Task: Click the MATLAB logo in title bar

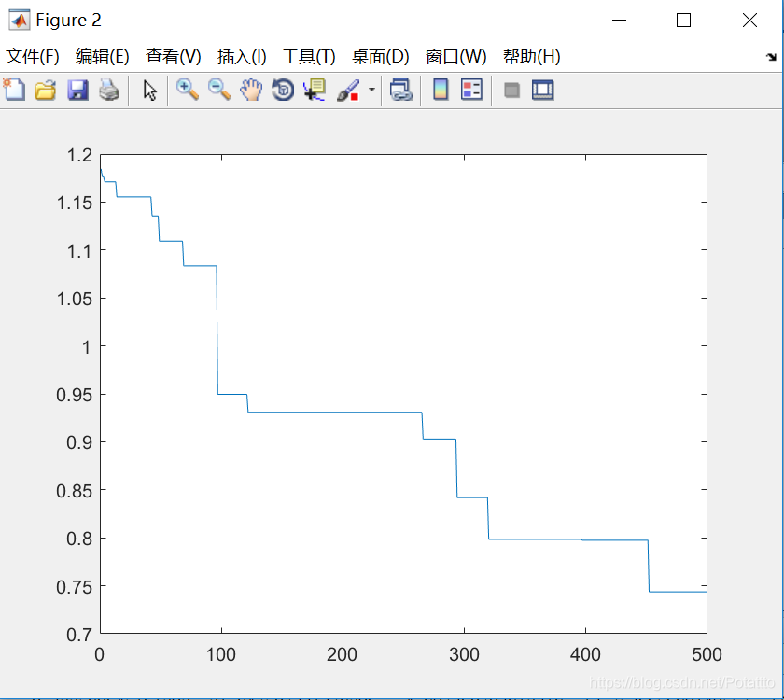Action: pos(19,20)
